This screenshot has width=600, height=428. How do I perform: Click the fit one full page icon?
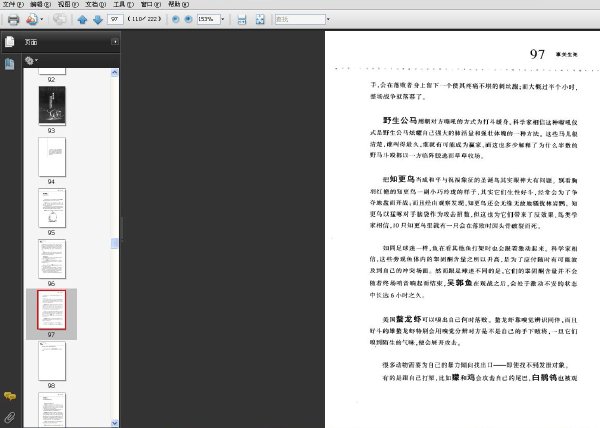pos(260,20)
